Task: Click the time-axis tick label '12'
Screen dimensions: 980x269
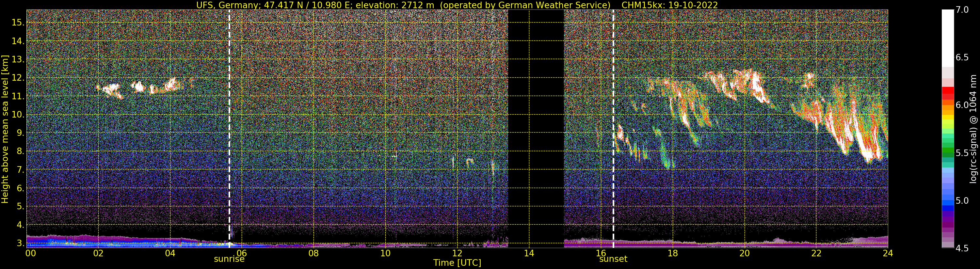Action: click(457, 253)
